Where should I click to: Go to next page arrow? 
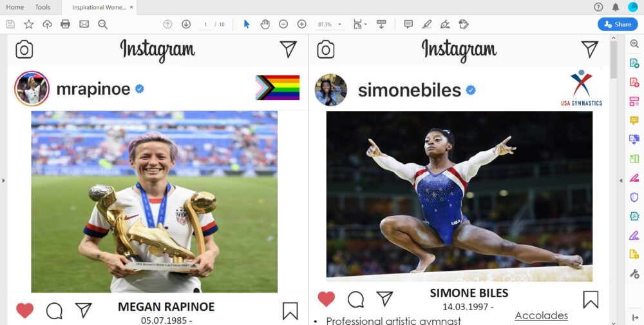pos(186,25)
